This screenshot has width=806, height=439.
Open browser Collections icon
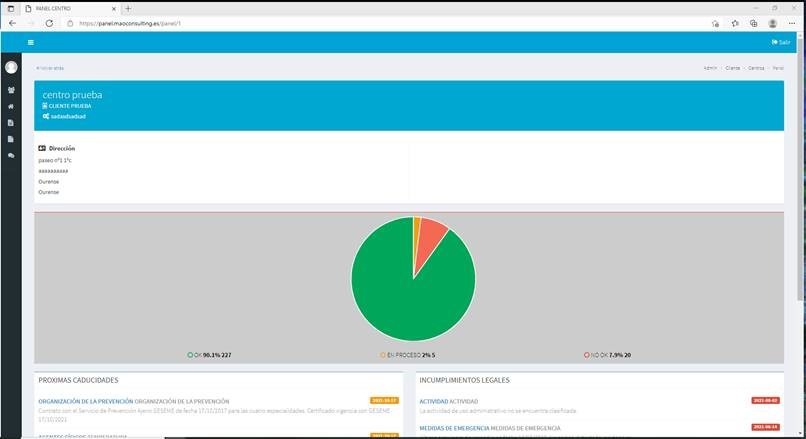coord(753,23)
